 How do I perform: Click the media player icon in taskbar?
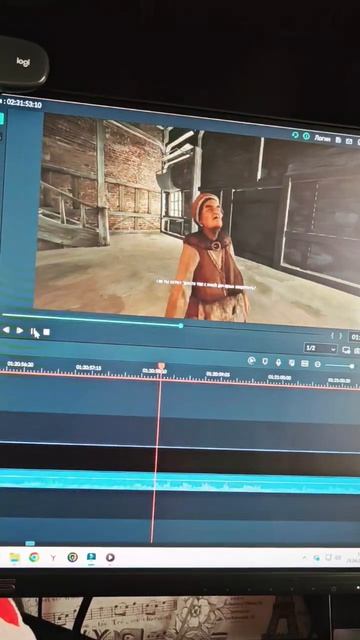110,557
